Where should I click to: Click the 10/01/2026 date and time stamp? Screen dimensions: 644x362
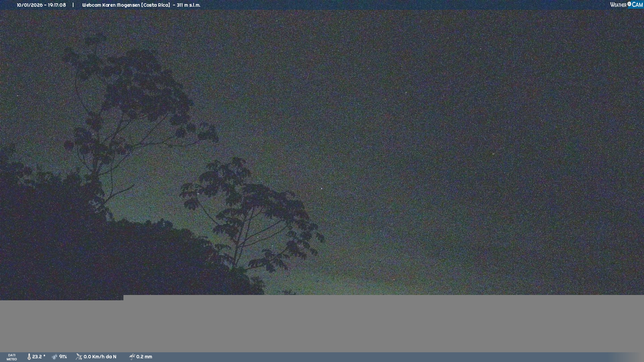41,5
